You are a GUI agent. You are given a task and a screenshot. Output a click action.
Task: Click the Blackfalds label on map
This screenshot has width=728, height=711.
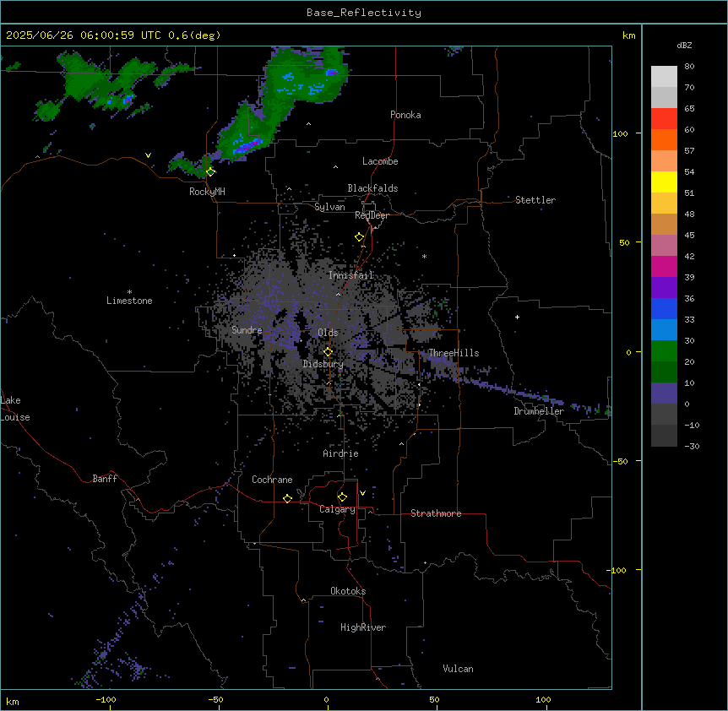372,188
